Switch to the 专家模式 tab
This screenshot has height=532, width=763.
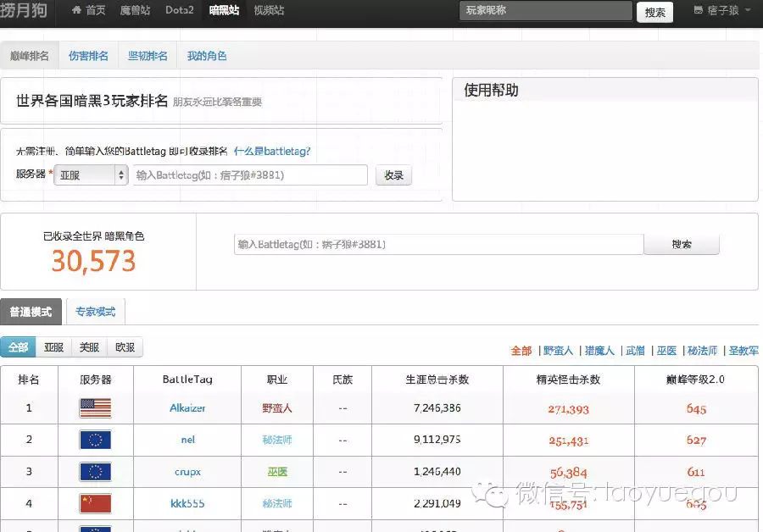pyautogui.click(x=95, y=312)
